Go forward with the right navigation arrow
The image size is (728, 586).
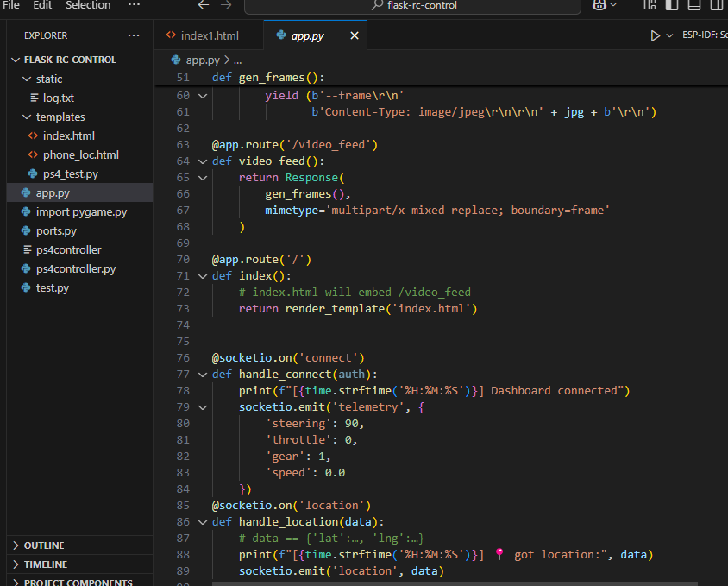pos(226,5)
